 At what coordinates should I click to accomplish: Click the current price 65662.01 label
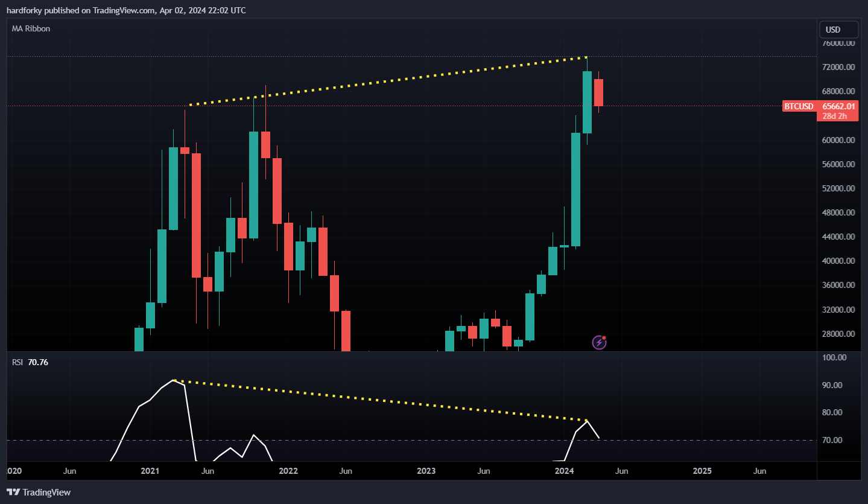tap(837, 106)
